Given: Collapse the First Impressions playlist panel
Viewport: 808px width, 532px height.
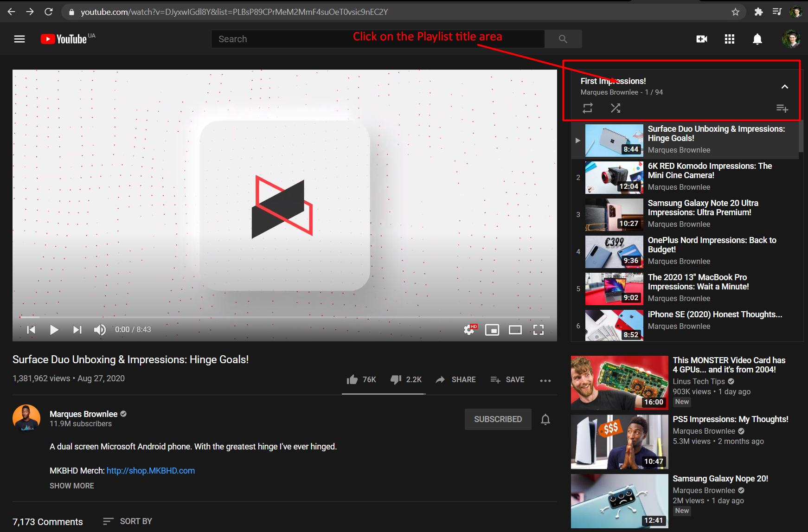Looking at the screenshot, I should pyautogui.click(x=785, y=87).
